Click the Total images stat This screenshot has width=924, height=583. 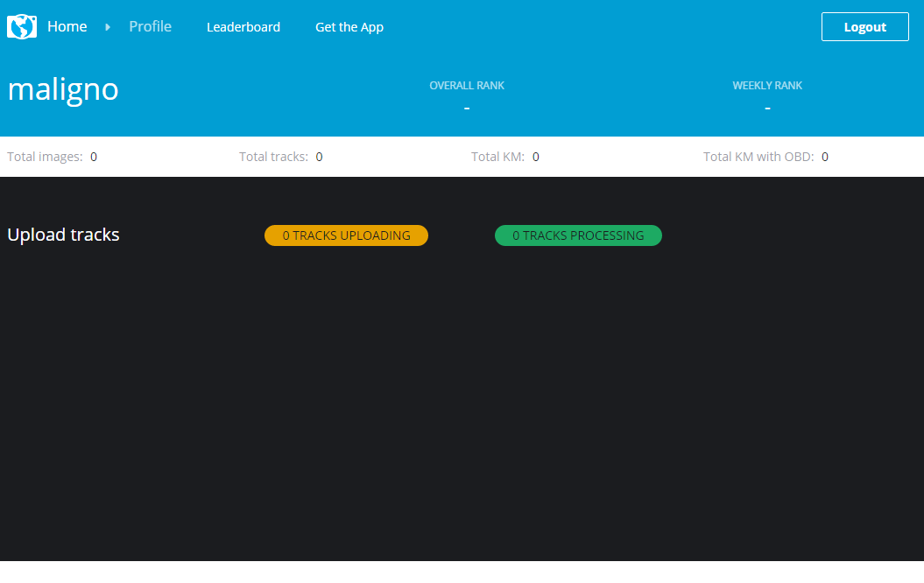(52, 157)
